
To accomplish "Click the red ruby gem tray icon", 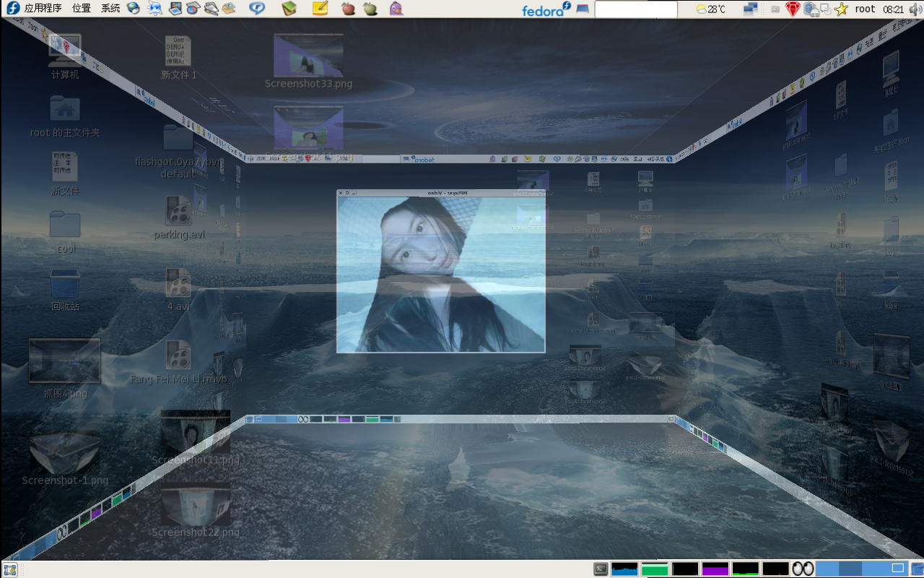I will (793, 9).
